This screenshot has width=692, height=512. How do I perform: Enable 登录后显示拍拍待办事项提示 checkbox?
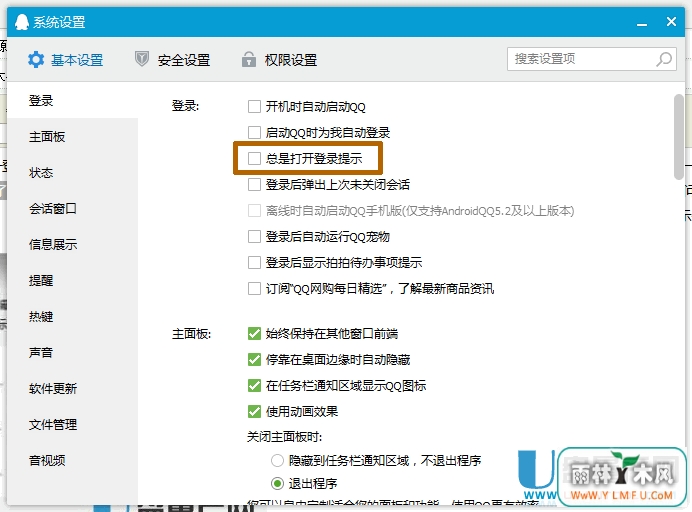click(254, 263)
